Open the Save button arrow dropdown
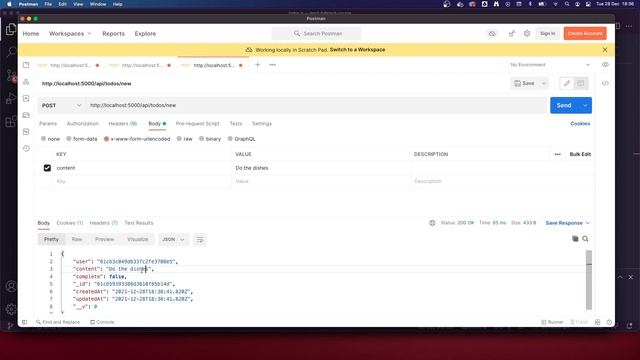The height and width of the screenshot is (360, 640). 544,83
